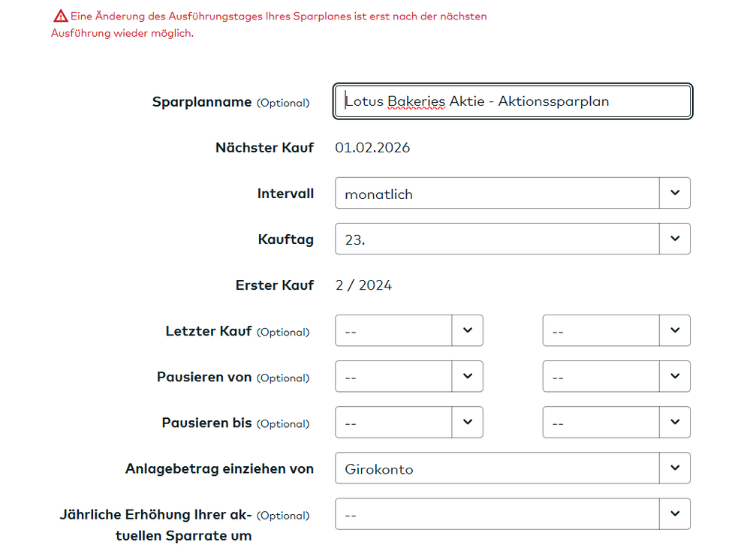Click the Pausieren von label
This screenshot has height=560, width=750.
pyautogui.click(x=204, y=377)
